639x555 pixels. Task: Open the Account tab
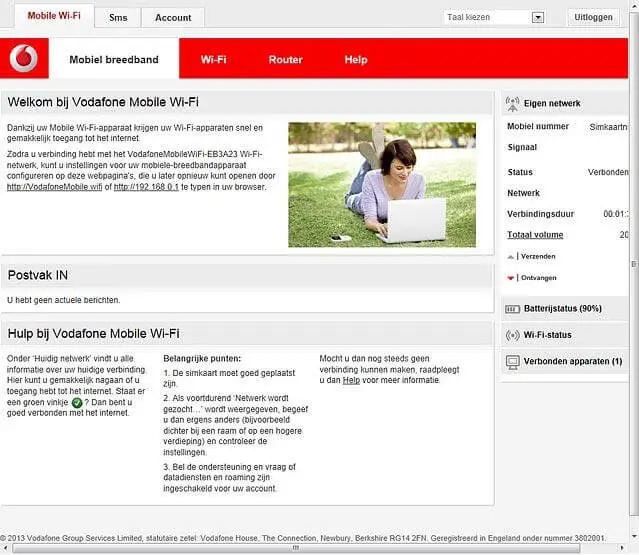[x=173, y=18]
